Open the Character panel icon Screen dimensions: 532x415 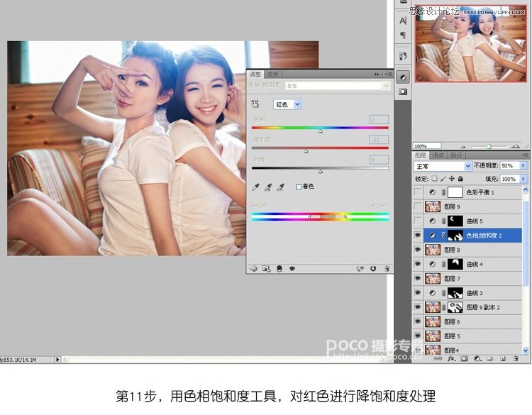(x=403, y=21)
